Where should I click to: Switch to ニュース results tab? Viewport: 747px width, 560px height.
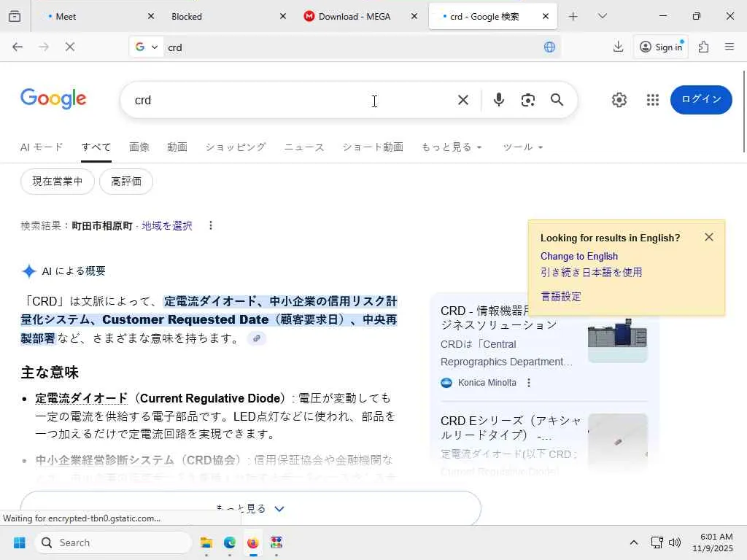[304, 147]
